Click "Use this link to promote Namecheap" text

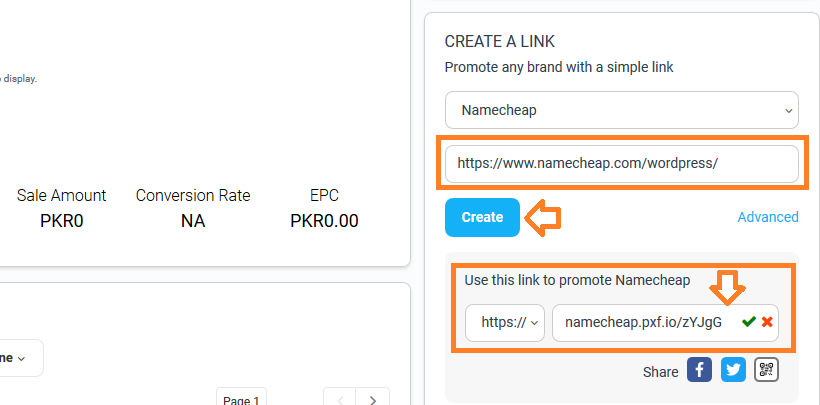tap(577, 280)
